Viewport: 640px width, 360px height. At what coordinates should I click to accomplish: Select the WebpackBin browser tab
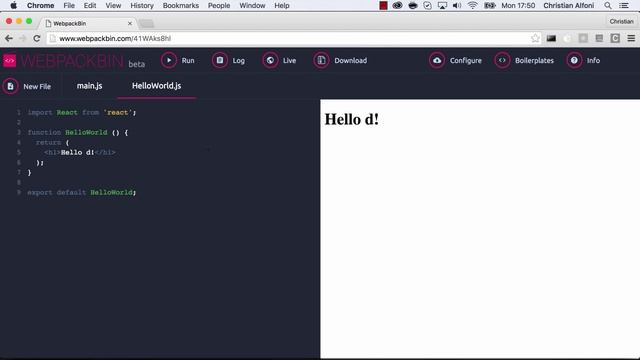(x=89, y=23)
